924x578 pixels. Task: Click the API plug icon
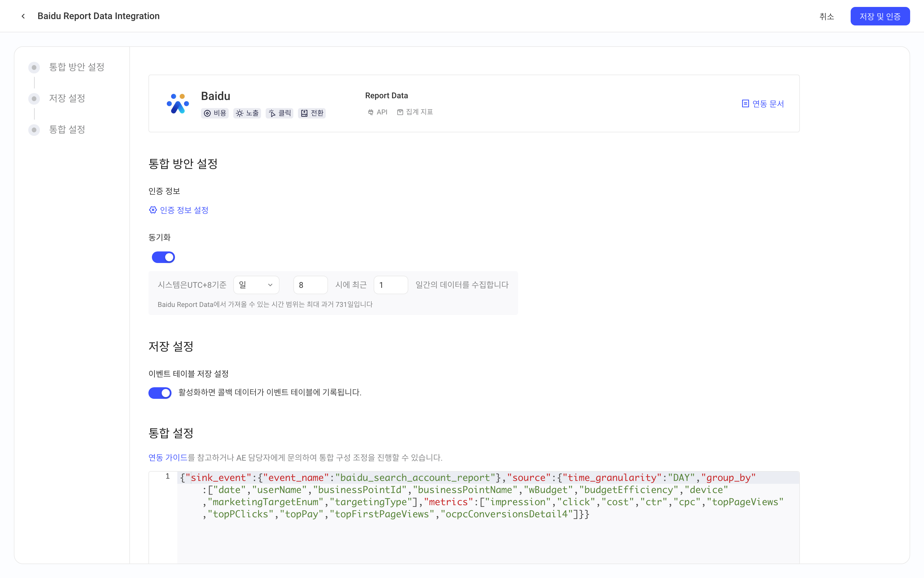[x=370, y=112]
